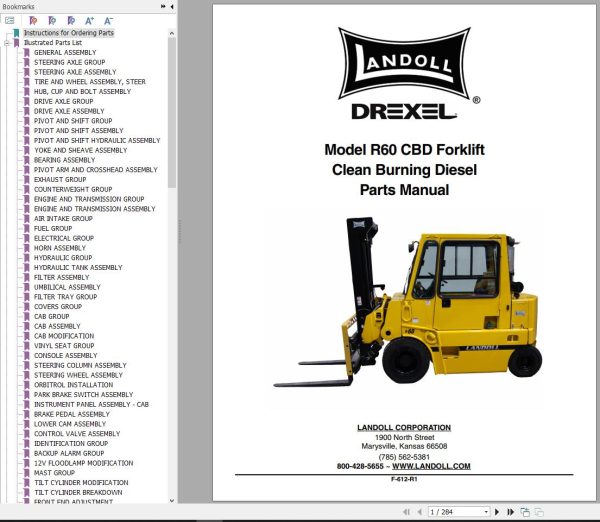This screenshot has width=600, height=522.
Task: Go to the next page
Action: tap(497, 512)
